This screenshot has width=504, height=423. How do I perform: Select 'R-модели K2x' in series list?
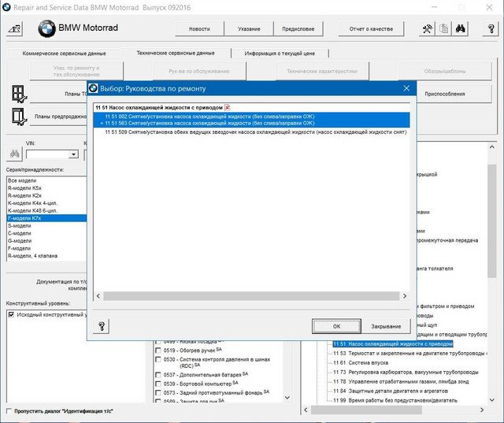pyautogui.click(x=46, y=195)
